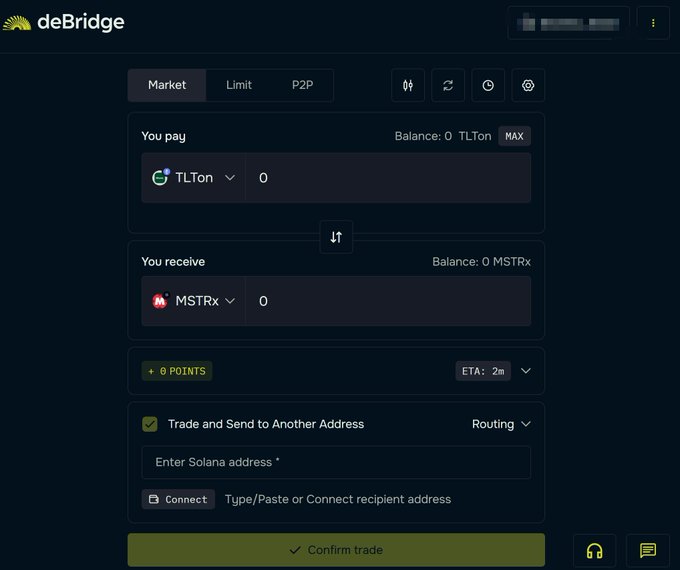Switch to the Market tab

[x=167, y=85]
